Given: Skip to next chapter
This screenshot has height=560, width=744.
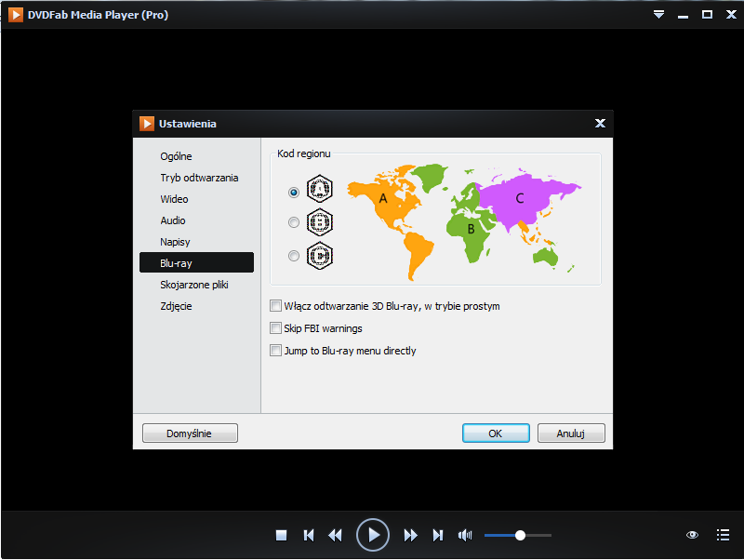Looking at the screenshot, I should pyautogui.click(x=437, y=535).
